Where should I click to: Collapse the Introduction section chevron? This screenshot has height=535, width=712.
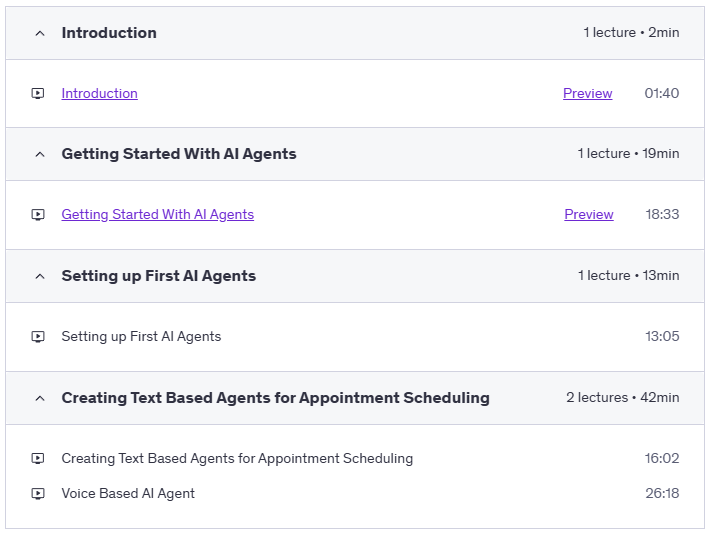pos(40,33)
